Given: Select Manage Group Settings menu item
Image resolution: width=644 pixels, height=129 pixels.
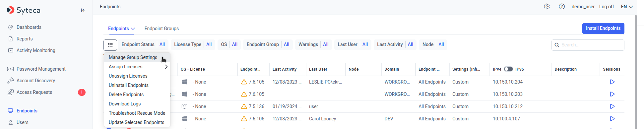Looking at the screenshot, I should [137, 57].
